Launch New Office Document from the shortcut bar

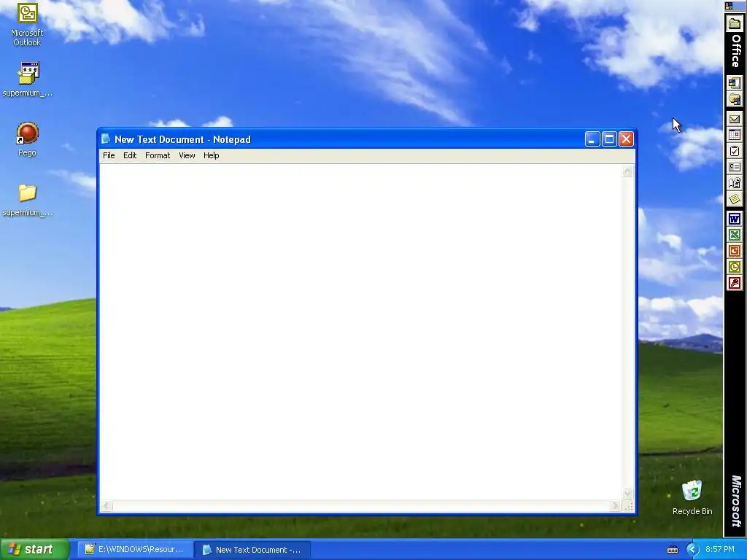click(735, 83)
